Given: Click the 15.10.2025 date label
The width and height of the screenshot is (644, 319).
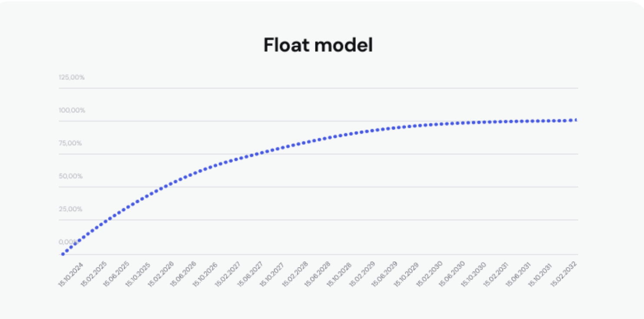Looking at the screenshot, I should [138, 274].
